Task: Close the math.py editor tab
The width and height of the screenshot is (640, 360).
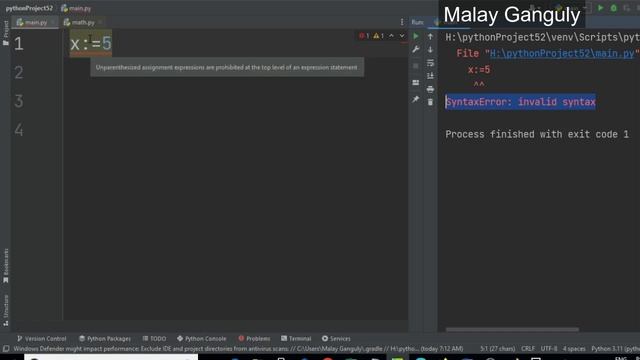Action: (100, 22)
